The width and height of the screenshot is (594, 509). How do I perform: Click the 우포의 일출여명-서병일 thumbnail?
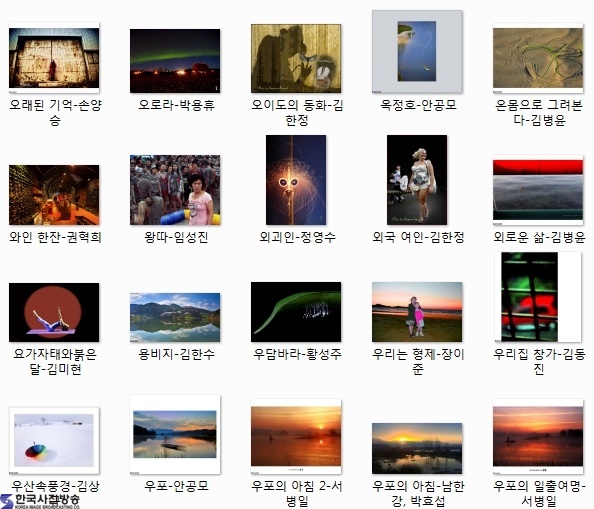(x=538, y=437)
